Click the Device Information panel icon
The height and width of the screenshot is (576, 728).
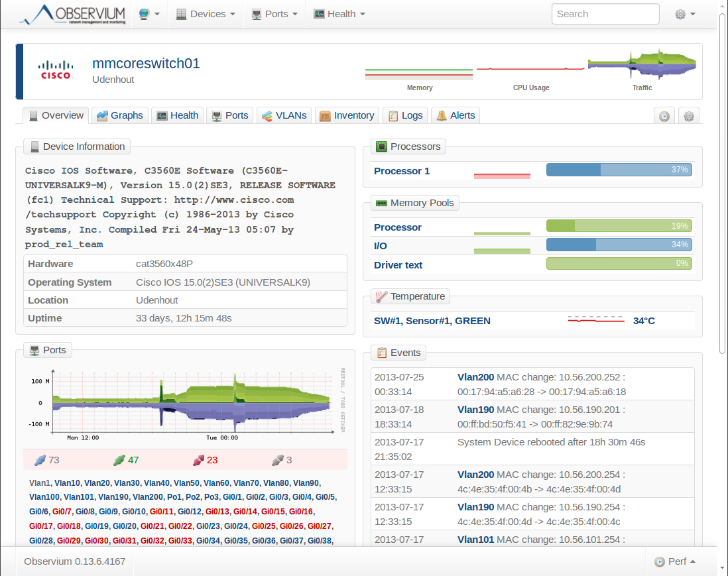[x=34, y=146]
